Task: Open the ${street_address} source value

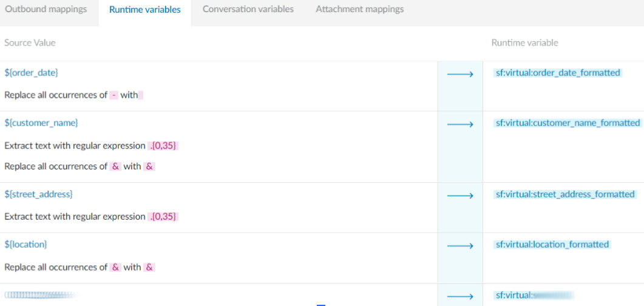Action: (38, 194)
